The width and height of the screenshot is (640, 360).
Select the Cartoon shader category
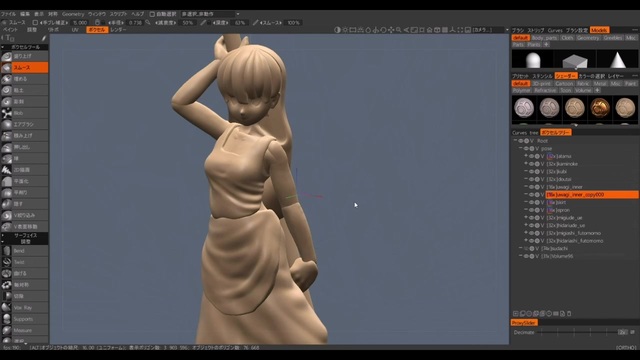pyautogui.click(x=564, y=83)
